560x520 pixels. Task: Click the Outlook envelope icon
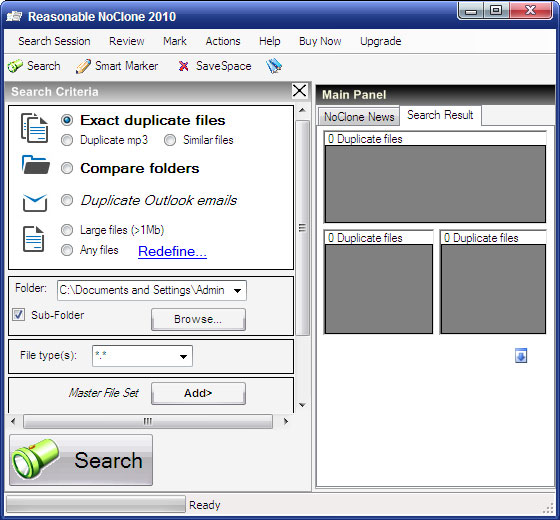pyautogui.click(x=35, y=202)
